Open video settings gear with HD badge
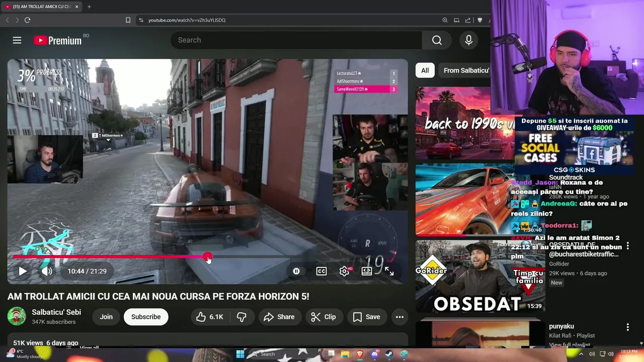644x362 pixels. pyautogui.click(x=345, y=271)
